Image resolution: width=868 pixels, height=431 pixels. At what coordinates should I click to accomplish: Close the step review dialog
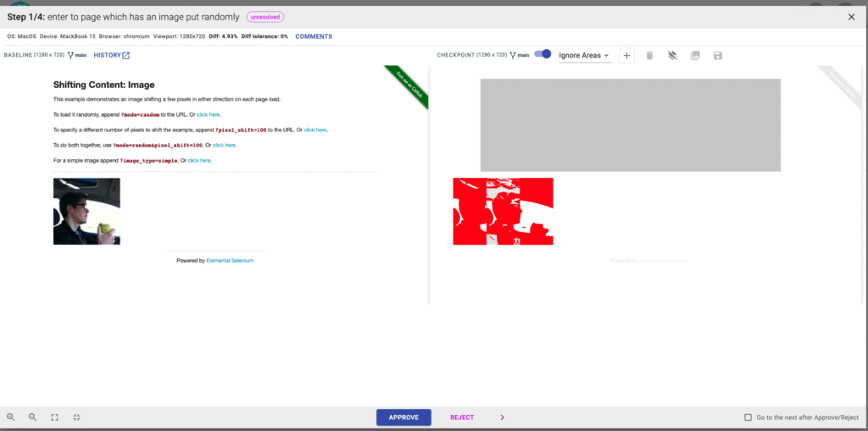point(851,17)
